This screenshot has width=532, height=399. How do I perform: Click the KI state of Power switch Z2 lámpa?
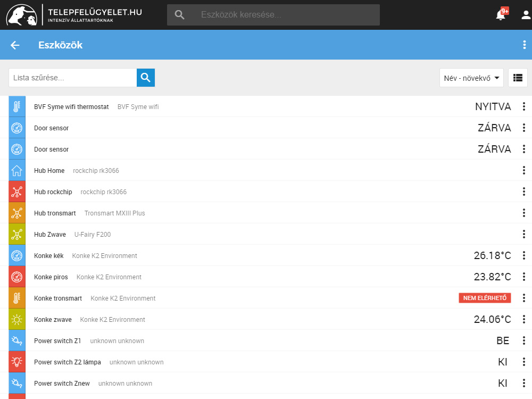tap(503, 362)
